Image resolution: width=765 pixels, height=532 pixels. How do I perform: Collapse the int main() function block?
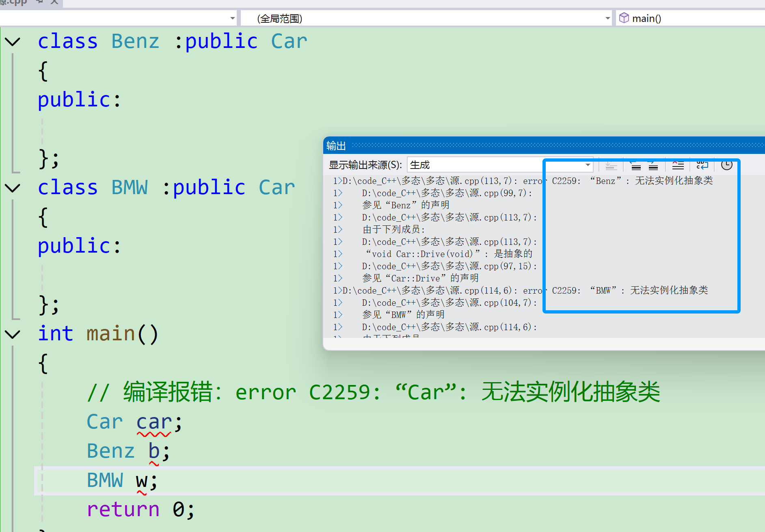tap(13, 334)
